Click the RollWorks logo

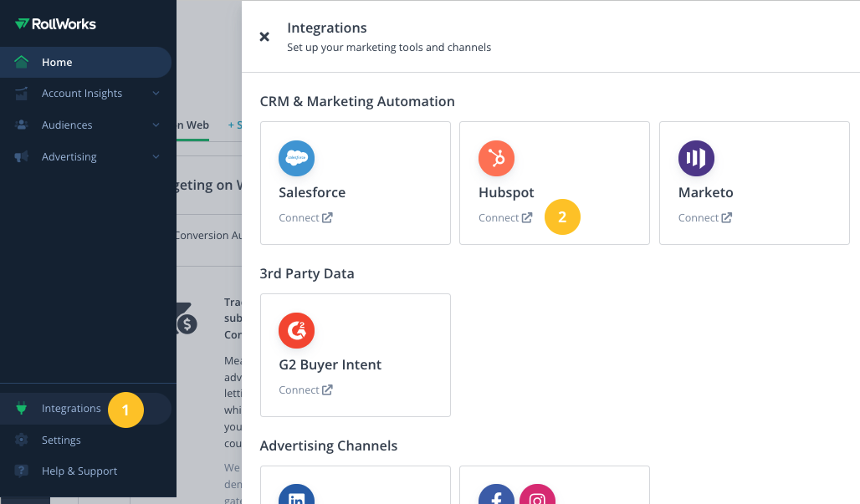55,23
